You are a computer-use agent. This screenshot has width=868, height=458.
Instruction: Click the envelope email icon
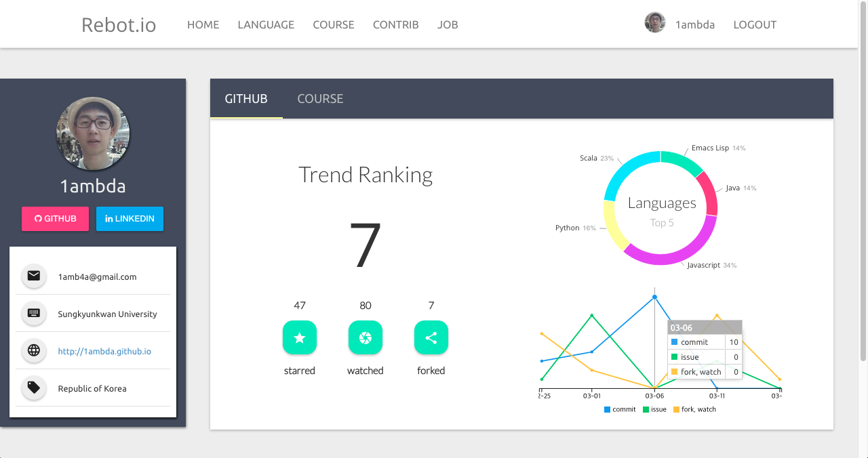34,276
